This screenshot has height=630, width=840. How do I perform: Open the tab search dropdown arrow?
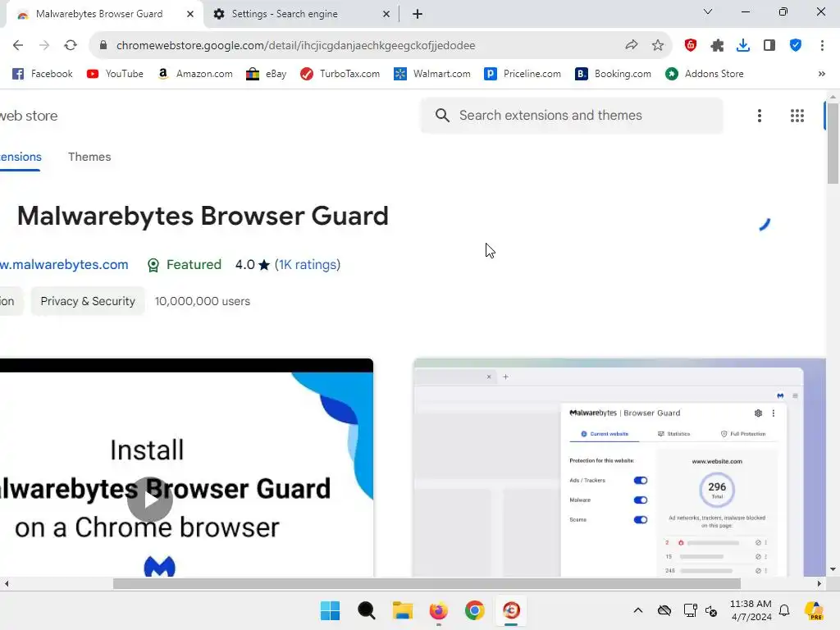click(708, 11)
